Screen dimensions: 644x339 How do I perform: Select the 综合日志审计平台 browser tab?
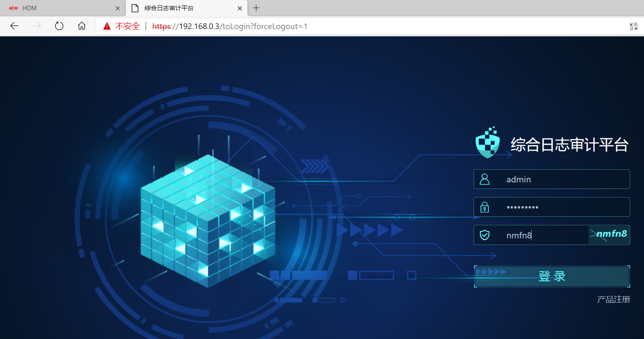tap(186, 8)
